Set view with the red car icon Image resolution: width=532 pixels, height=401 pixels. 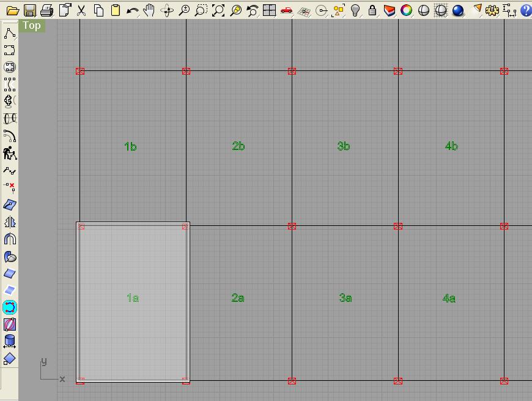287,10
